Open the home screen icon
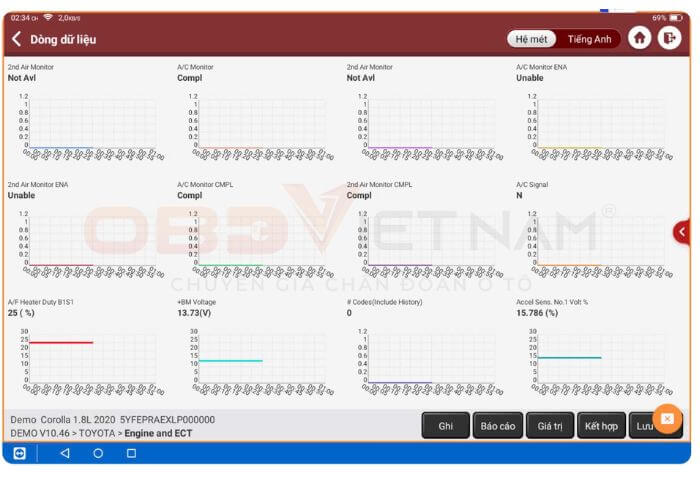This screenshot has height=480, width=700. (x=639, y=38)
